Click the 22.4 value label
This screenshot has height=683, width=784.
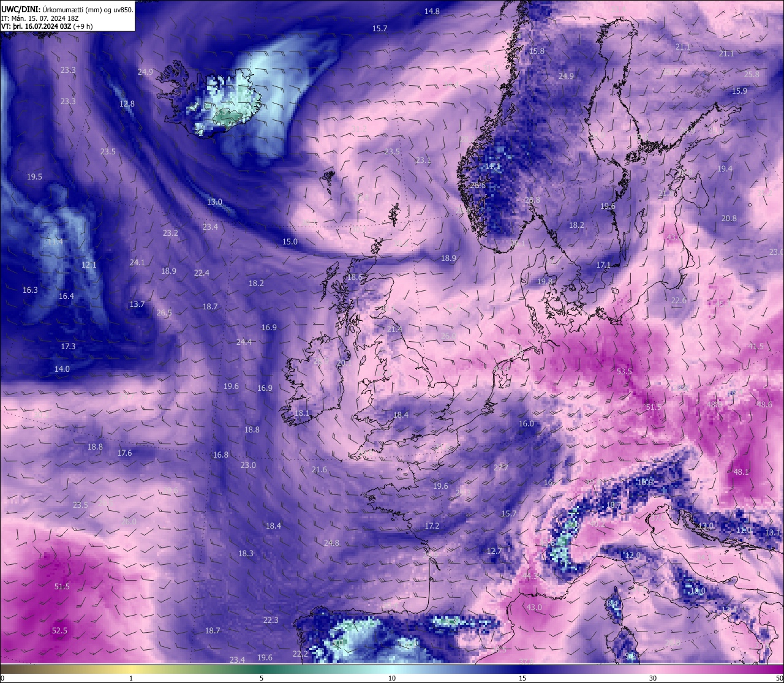[202, 273]
